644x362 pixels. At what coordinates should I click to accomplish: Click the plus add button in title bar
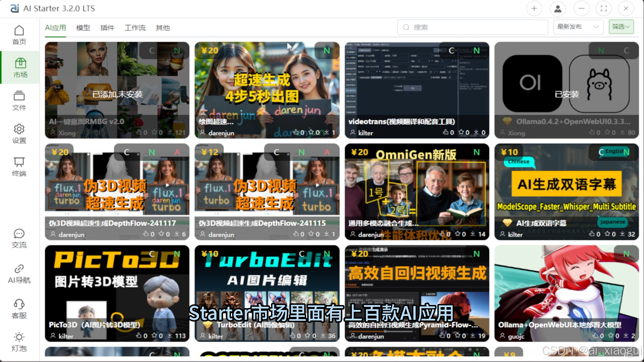coord(534,8)
